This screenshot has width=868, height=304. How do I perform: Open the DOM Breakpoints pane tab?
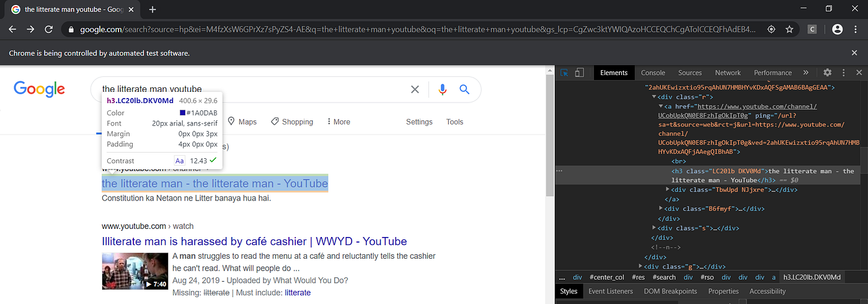coord(670,291)
